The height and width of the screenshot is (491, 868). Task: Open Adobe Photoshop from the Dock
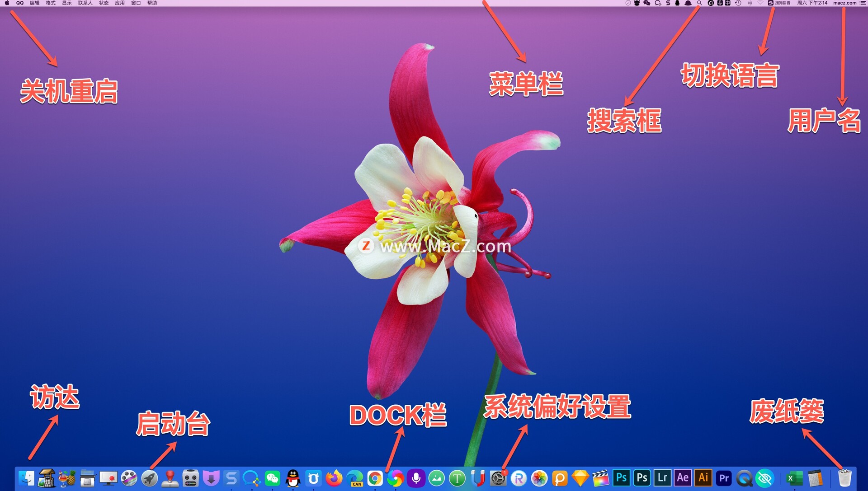pos(623,479)
